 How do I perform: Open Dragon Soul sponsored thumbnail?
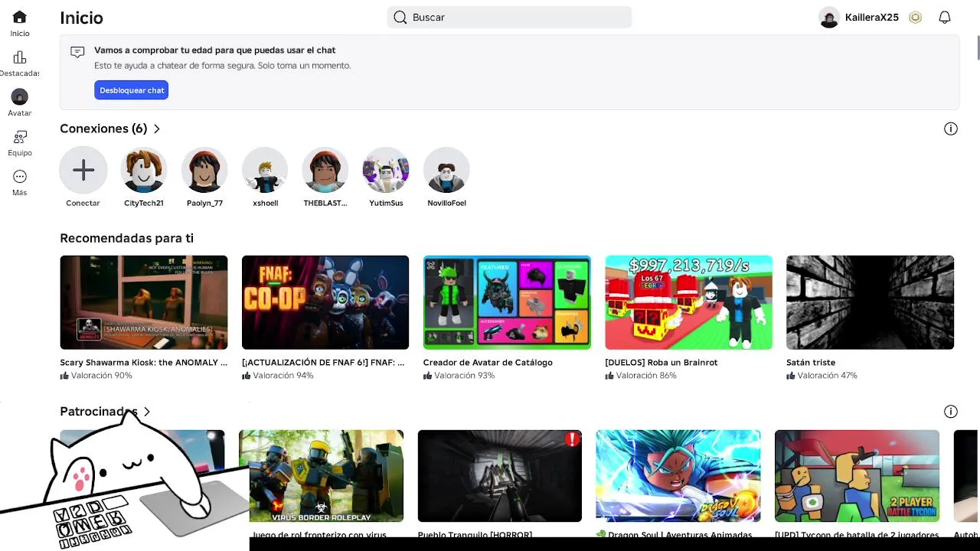click(678, 476)
